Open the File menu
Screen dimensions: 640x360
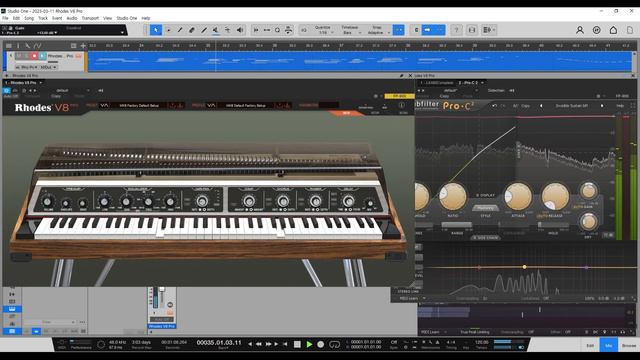pos(5,18)
